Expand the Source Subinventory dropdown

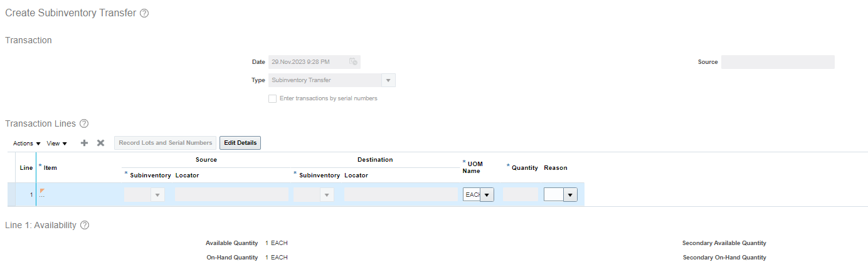159,195
